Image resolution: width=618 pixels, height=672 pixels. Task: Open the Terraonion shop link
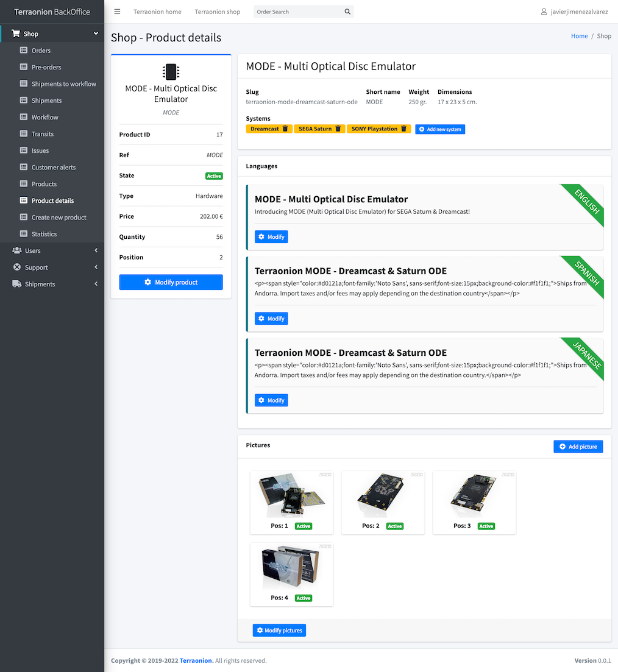tap(218, 12)
